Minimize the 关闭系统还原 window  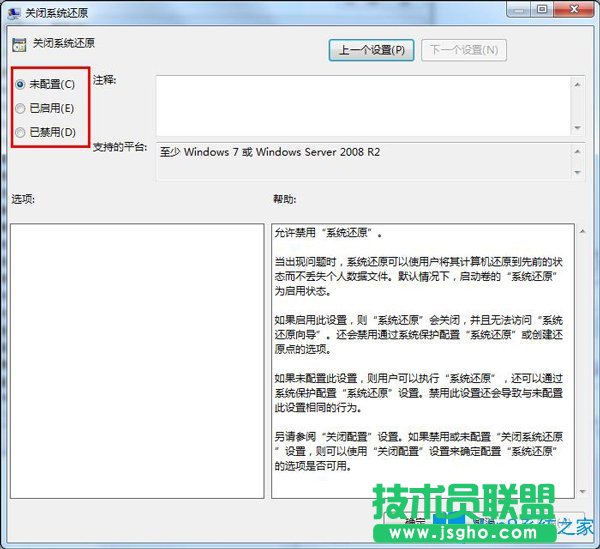click(519, 10)
